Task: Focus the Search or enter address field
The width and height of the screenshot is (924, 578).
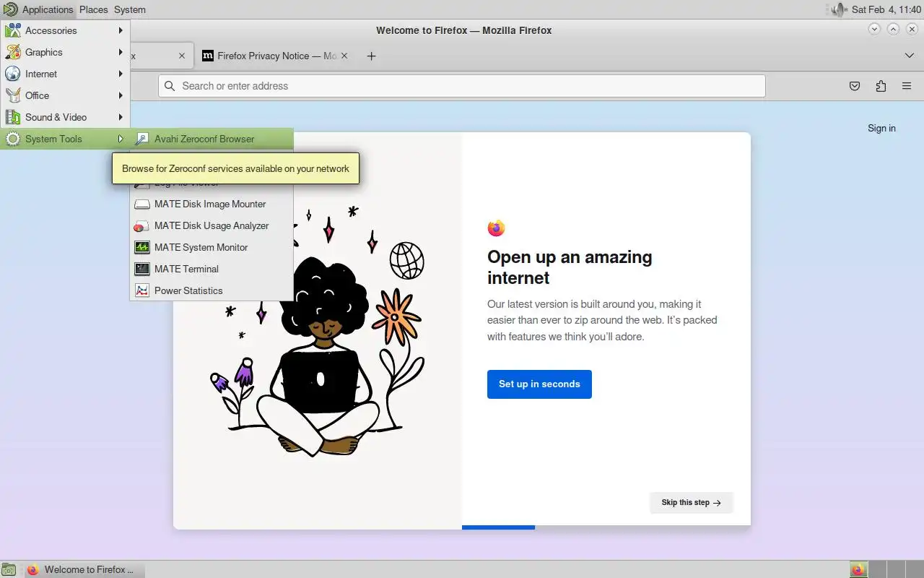Action: click(462, 85)
